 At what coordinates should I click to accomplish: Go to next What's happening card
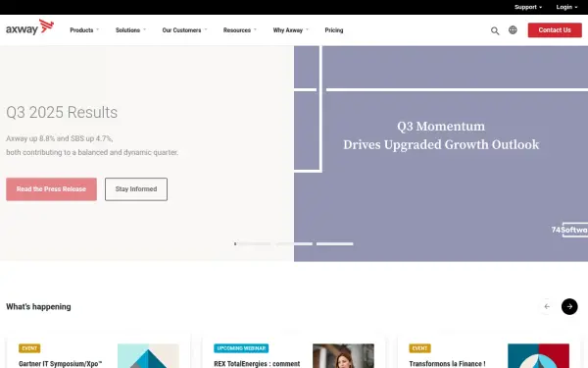[569, 307]
